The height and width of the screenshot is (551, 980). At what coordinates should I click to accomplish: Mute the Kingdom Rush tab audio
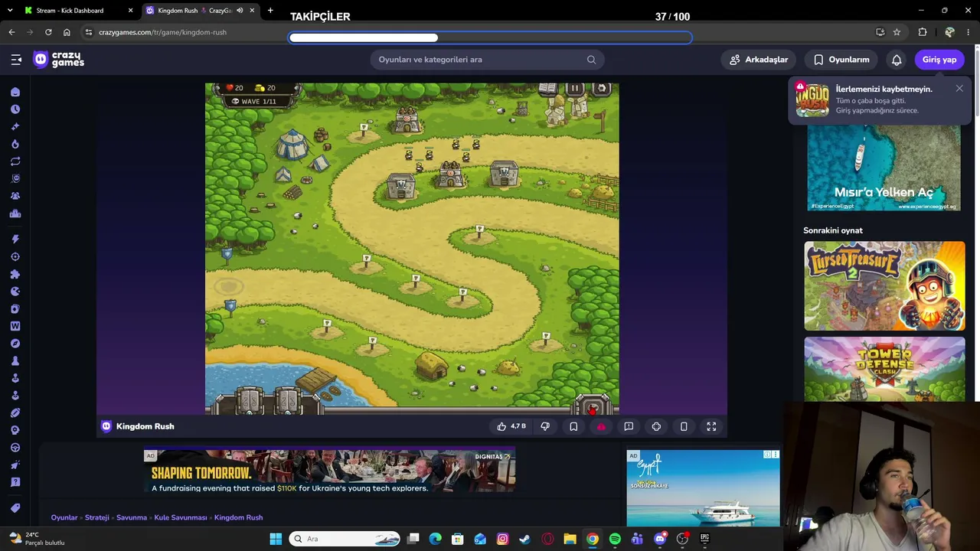(x=240, y=11)
